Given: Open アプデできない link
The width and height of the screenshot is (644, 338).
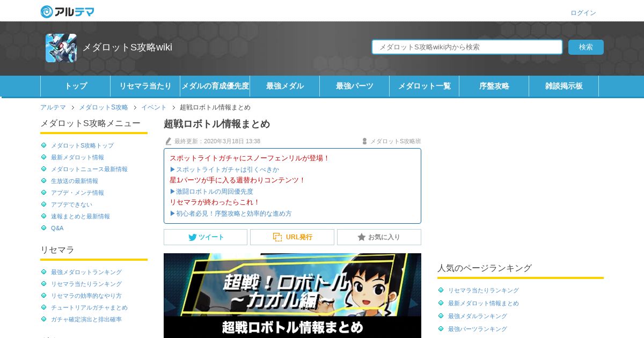Looking at the screenshot, I should click(71, 204).
